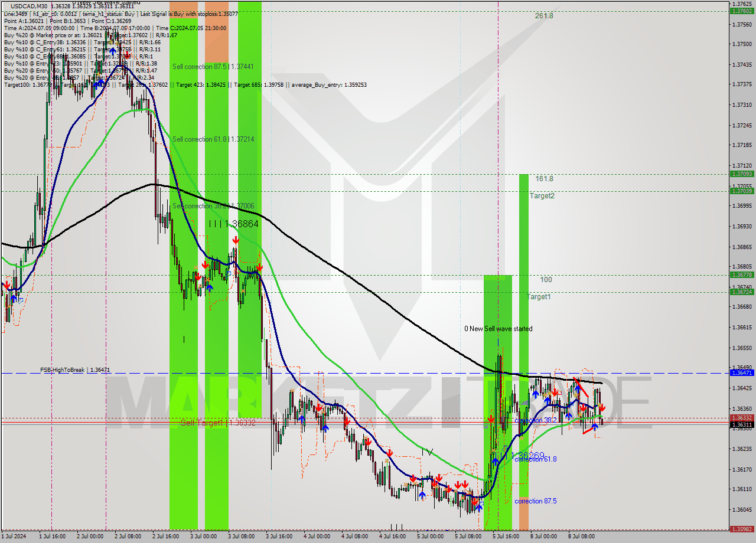Click 1.36170 on the price axis
The image size is (756, 543).
(743, 470)
